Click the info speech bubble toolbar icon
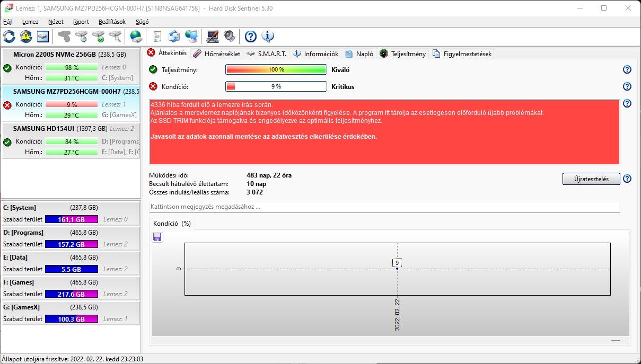 [x=268, y=37]
